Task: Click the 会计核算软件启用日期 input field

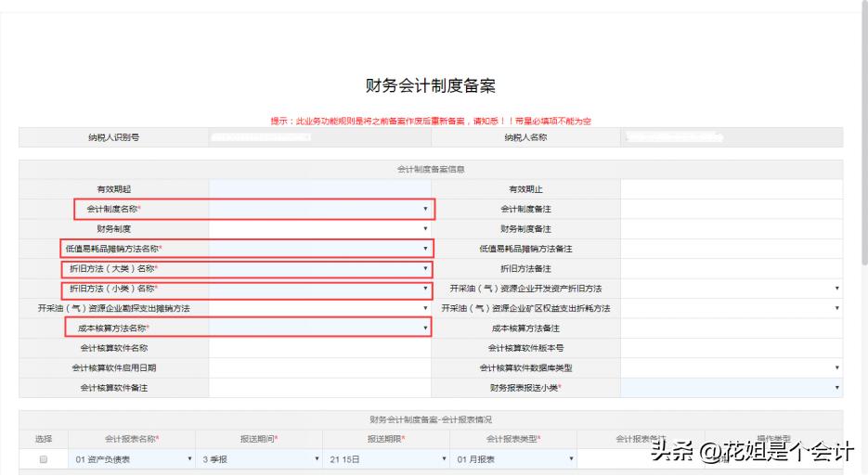Action: (x=320, y=368)
